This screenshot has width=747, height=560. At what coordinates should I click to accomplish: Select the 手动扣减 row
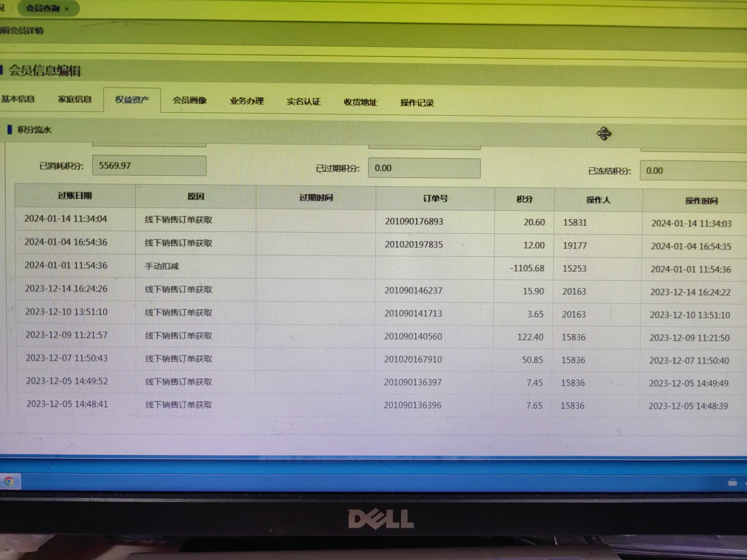(x=162, y=266)
